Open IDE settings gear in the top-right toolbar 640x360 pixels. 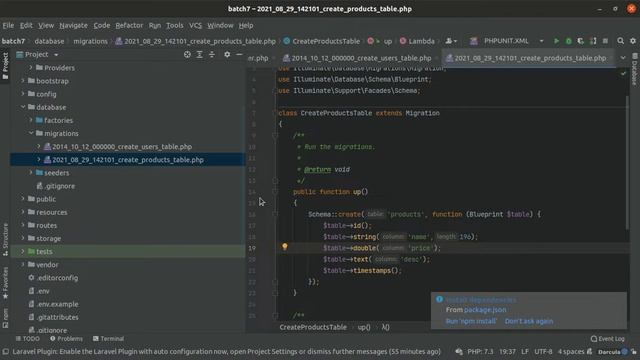click(633, 41)
